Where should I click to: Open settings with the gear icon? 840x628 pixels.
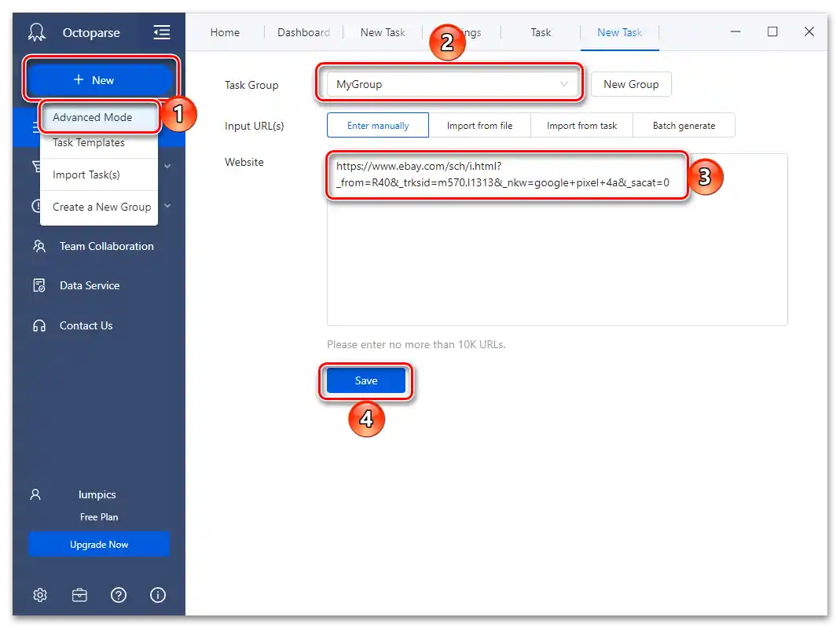click(40, 595)
